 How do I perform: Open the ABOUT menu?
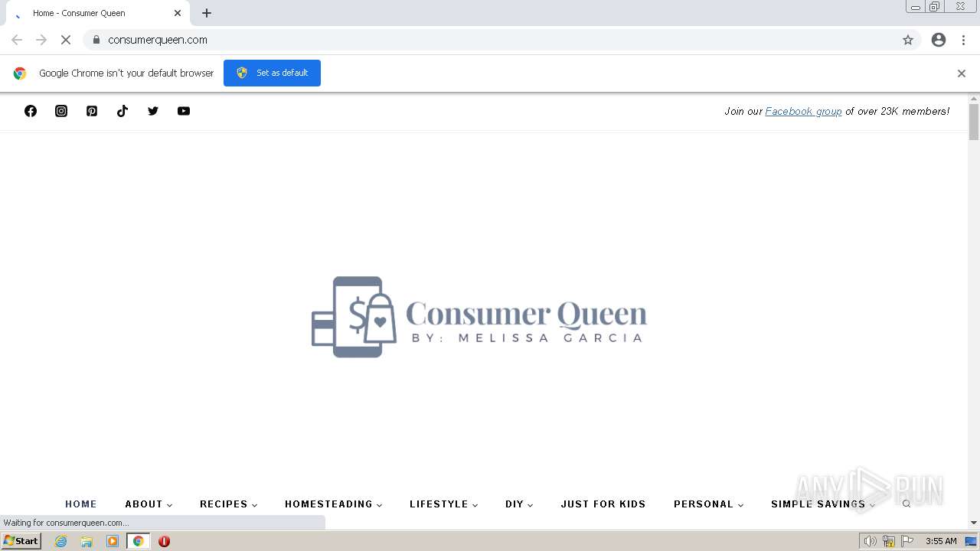(149, 504)
